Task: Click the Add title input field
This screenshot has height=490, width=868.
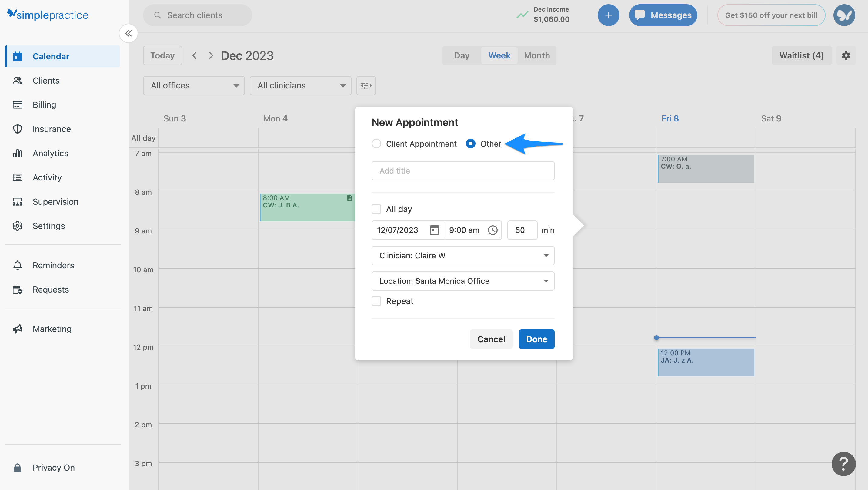Action: [463, 171]
